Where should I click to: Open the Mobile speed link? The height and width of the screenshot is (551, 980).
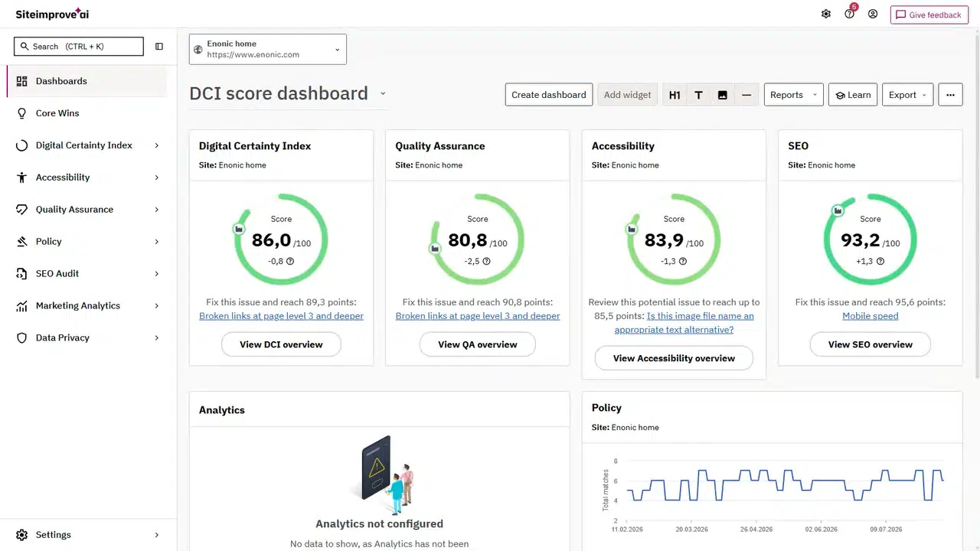pyautogui.click(x=871, y=316)
